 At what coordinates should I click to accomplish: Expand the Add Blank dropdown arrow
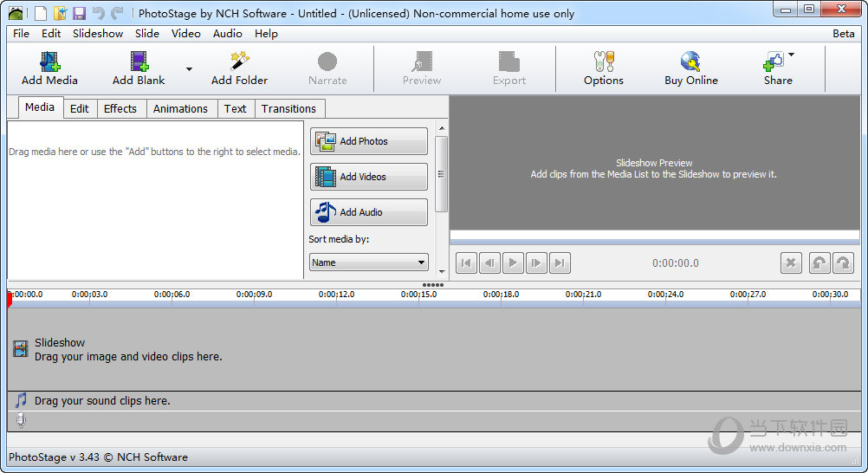pos(189,69)
